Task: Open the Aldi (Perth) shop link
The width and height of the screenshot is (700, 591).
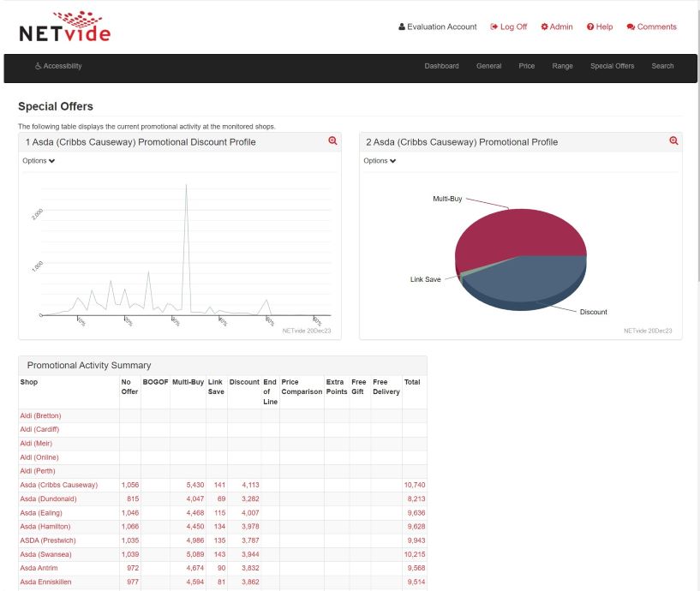Action: pyautogui.click(x=38, y=471)
